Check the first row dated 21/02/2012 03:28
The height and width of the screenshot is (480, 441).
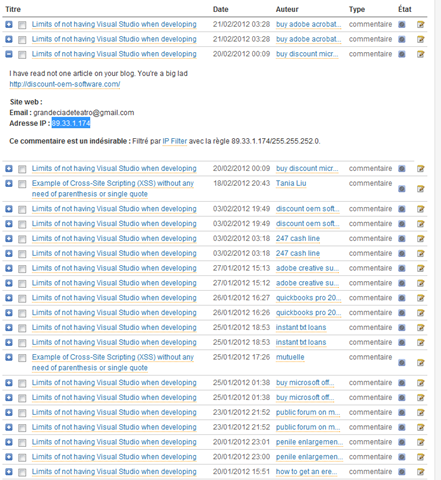point(22,25)
